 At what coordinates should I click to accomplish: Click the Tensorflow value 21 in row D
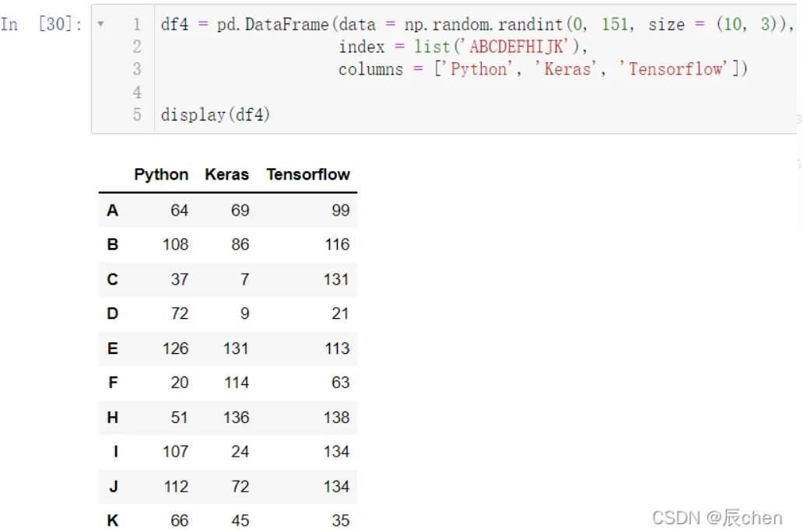click(x=340, y=313)
